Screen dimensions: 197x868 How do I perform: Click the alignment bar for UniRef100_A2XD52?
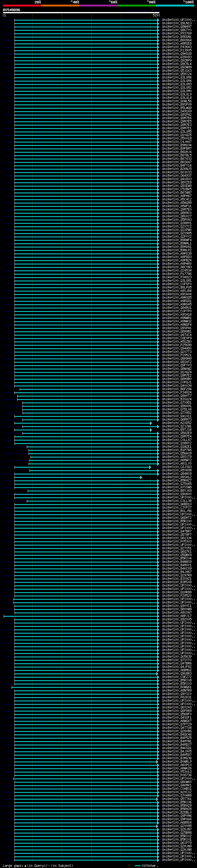pyautogui.click(x=83, y=423)
